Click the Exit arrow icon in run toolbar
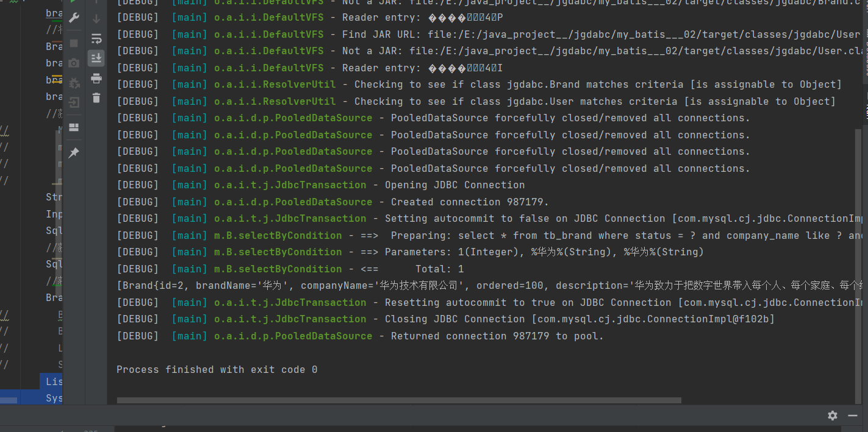 pyautogui.click(x=74, y=102)
